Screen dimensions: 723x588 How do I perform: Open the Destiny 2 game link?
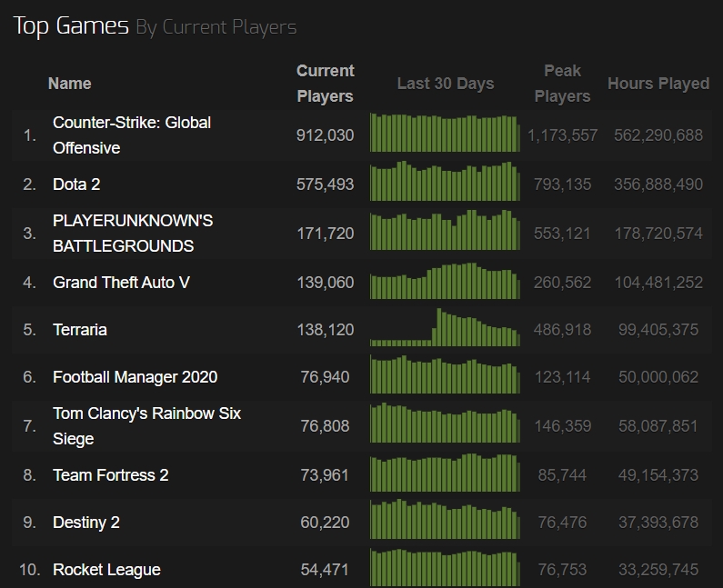point(86,523)
